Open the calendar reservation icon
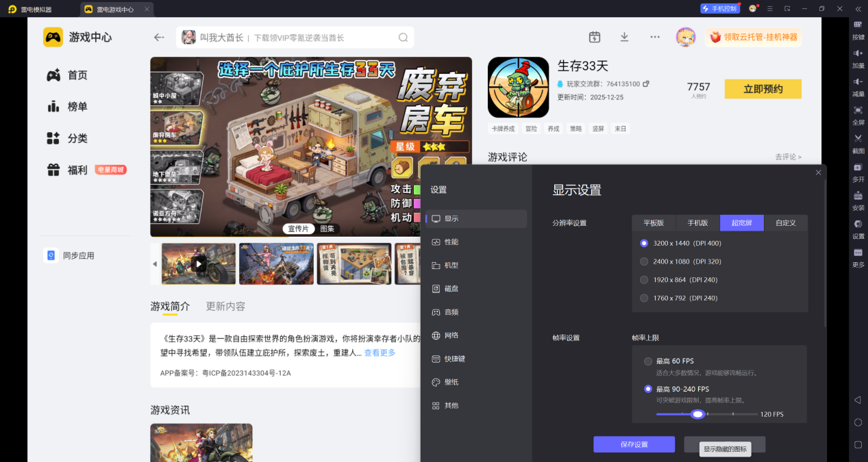 tap(595, 37)
